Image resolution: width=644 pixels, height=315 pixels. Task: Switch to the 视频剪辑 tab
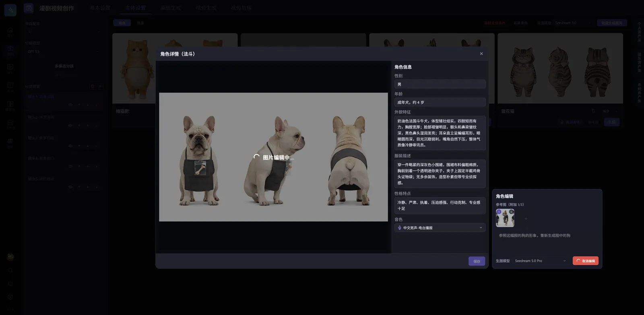pos(242,8)
